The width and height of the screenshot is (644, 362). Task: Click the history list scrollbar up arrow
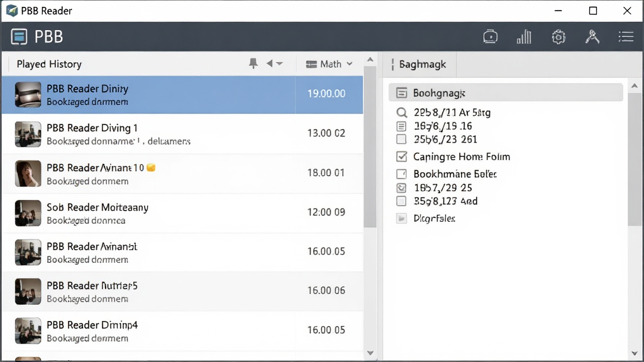click(370, 60)
